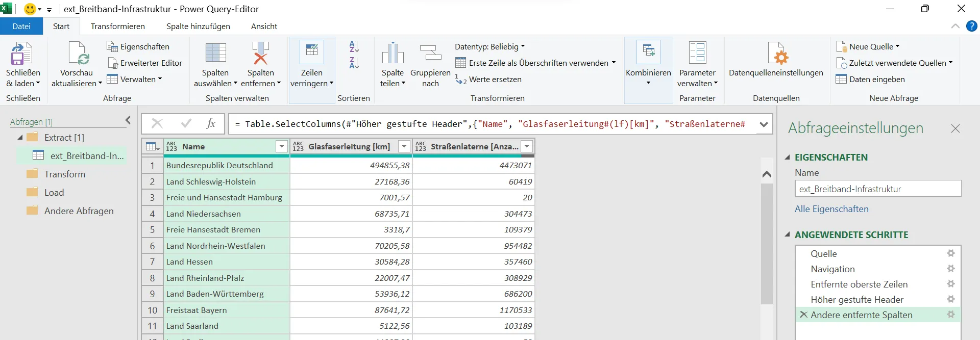
Task: Close the Abfrageeinstellungen pane
Action: 955,128
